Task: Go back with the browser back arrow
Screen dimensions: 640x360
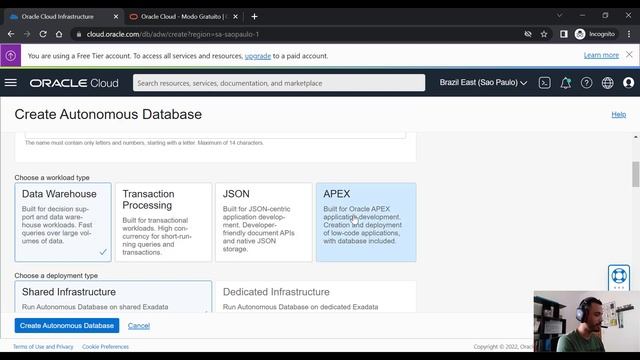Action: click(11, 34)
